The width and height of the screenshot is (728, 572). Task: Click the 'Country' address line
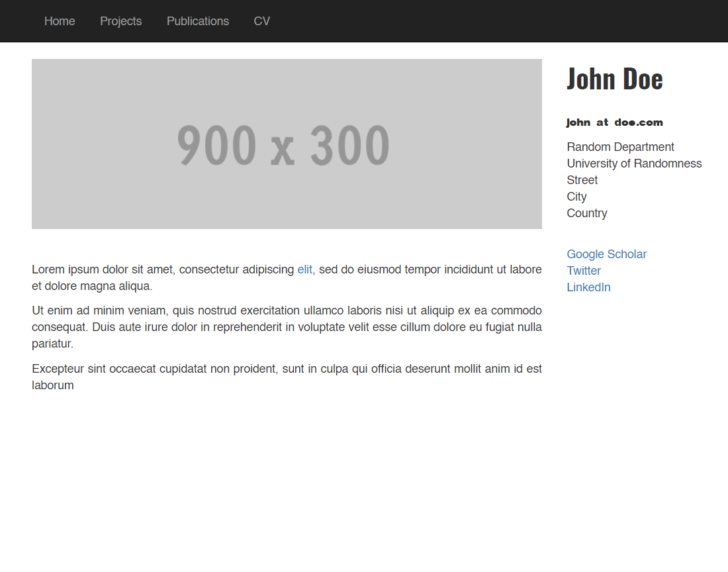tap(587, 213)
